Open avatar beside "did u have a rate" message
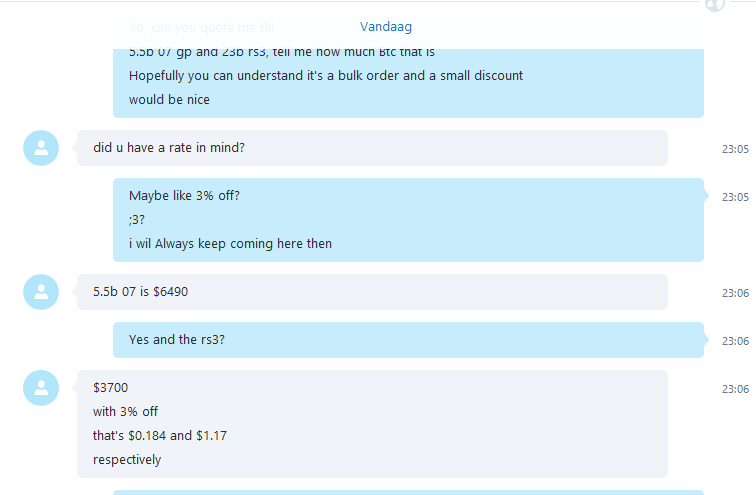 tap(41, 148)
